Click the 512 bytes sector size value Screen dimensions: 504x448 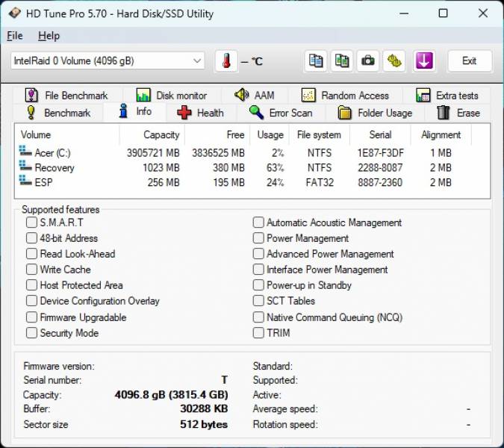pos(204,424)
